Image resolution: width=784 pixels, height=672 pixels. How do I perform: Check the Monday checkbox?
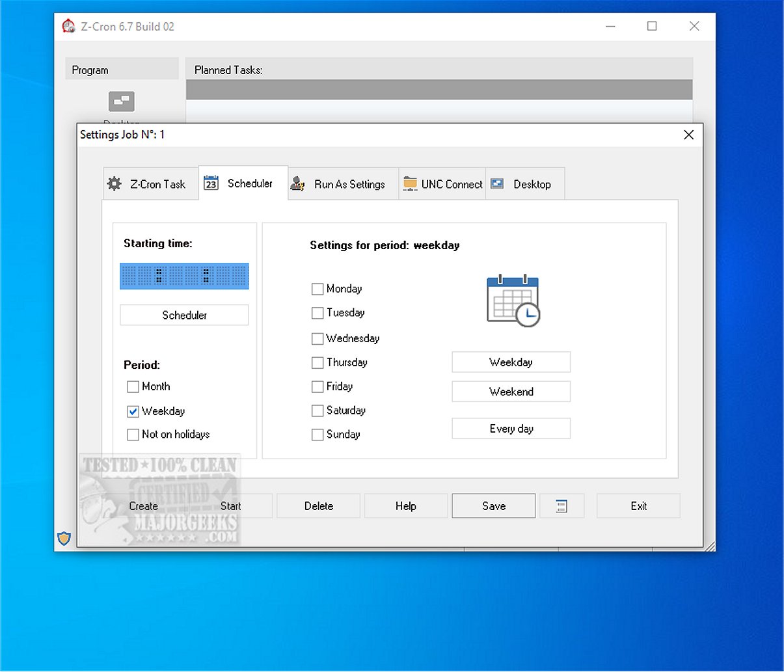click(x=318, y=289)
